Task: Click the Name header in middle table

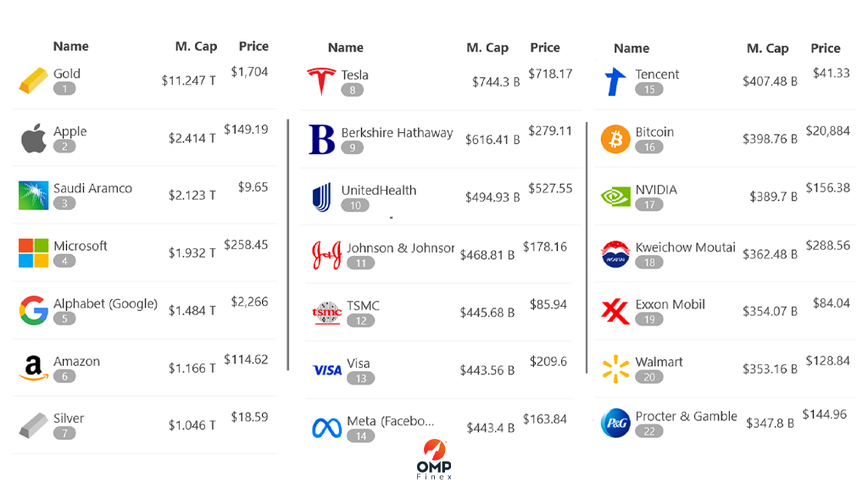Action: 346,47
